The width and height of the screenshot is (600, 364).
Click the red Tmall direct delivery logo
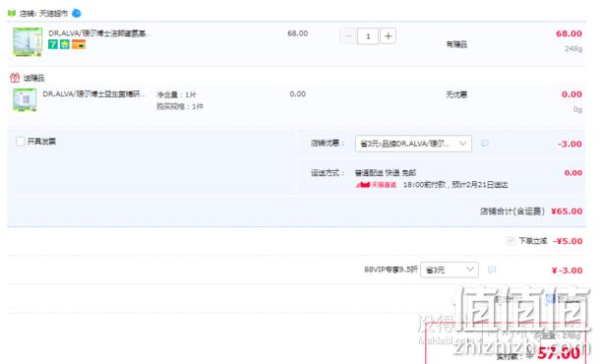pos(376,185)
